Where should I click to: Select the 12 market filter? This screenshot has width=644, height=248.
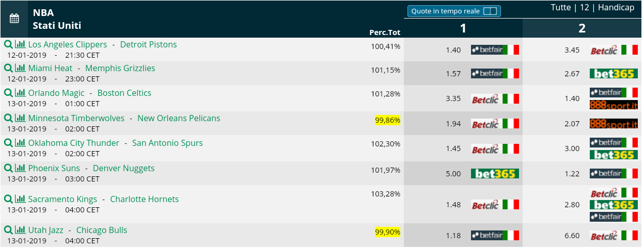click(x=585, y=8)
